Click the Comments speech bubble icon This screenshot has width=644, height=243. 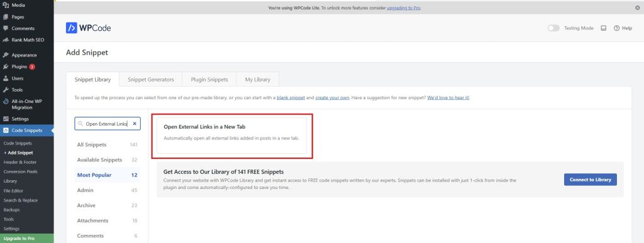[6, 28]
